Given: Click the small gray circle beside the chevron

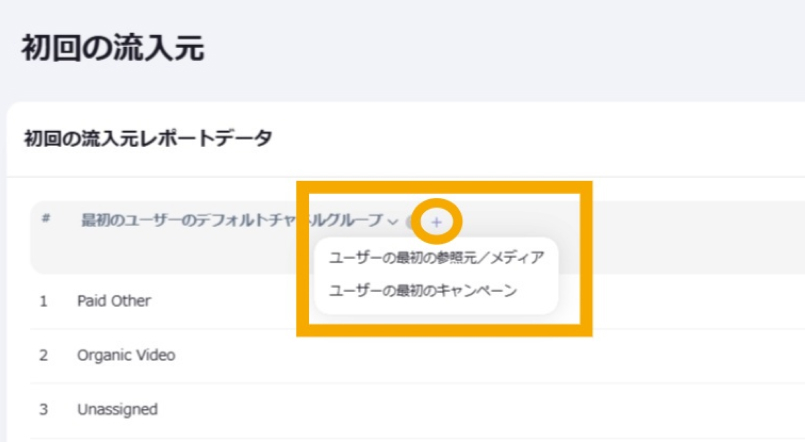Looking at the screenshot, I should pyautogui.click(x=410, y=222).
